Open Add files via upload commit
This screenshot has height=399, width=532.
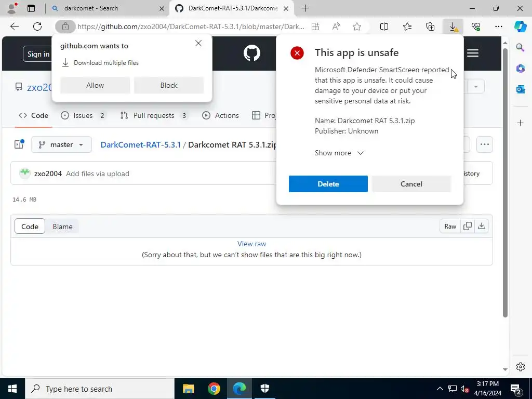click(x=98, y=174)
